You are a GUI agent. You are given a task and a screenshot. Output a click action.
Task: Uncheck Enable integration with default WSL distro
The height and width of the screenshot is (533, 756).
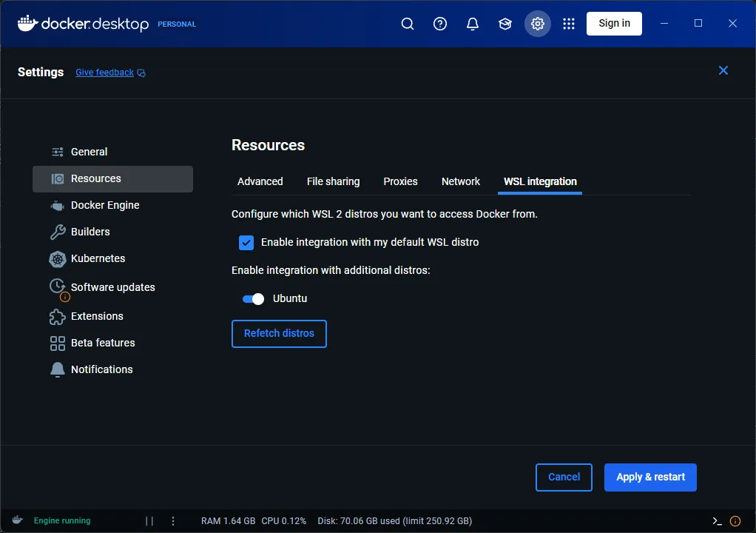[246, 243]
